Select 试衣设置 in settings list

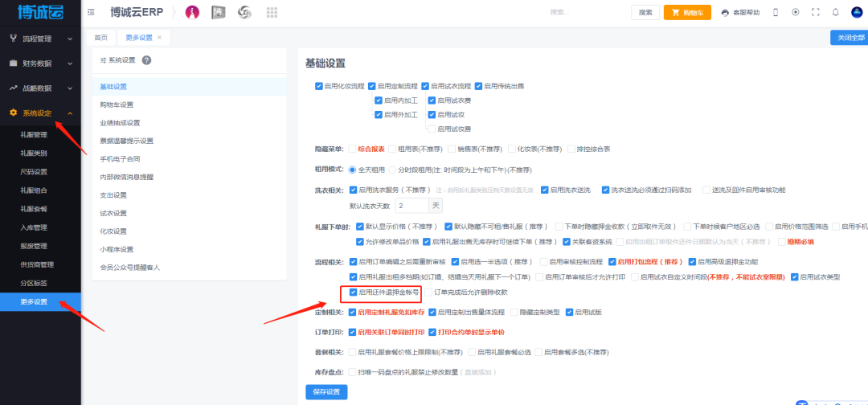tap(190, 213)
